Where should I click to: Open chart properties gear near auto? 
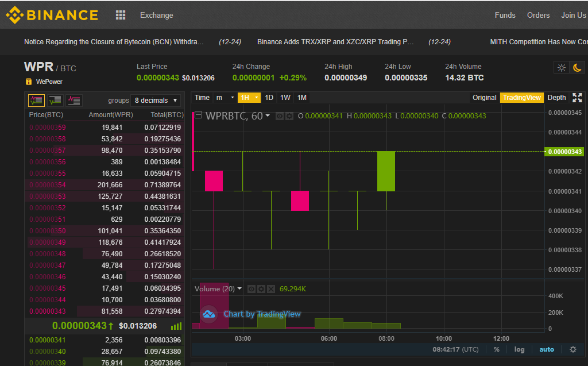point(572,349)
